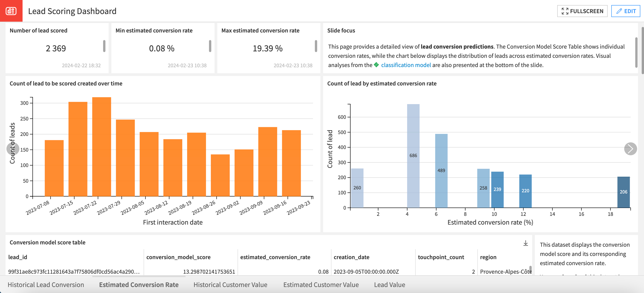Click the orange bar at 2023-07-08
The image size is (644, 293).
pos(54,168)
